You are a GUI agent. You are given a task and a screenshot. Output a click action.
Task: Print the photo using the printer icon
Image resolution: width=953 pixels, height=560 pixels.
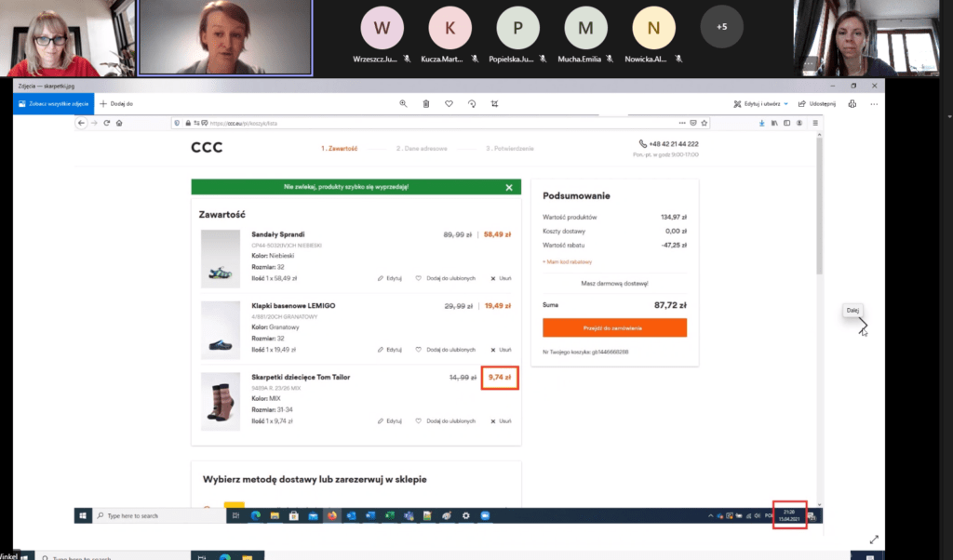[852, 104]
